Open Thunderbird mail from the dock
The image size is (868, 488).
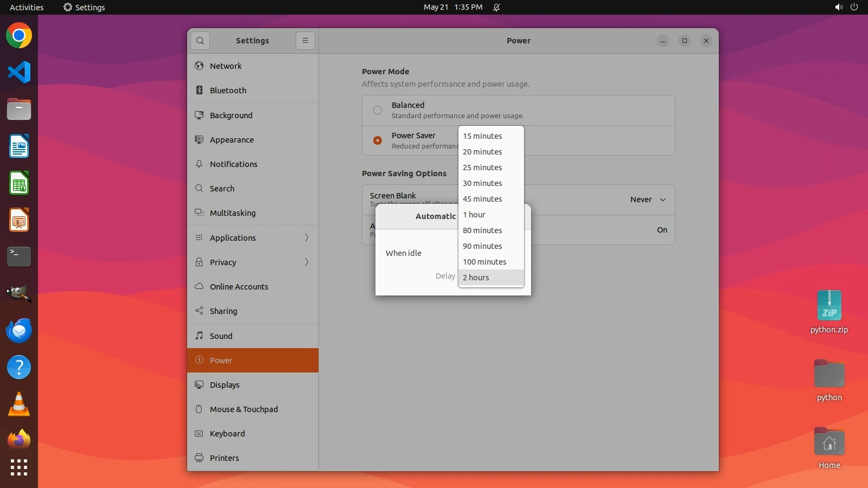click(19, 330)
